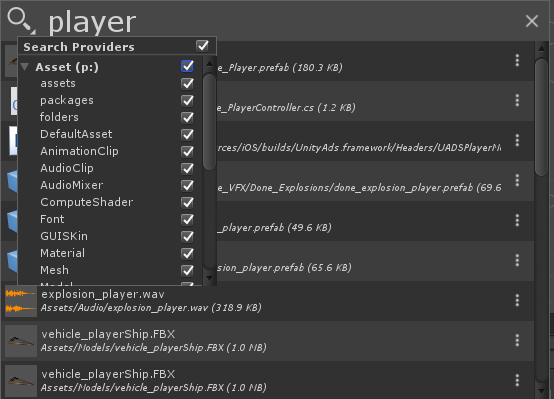554x399 pixels.
Task: Open more options for UnityAds.framework result
Action: click(517, 140)
